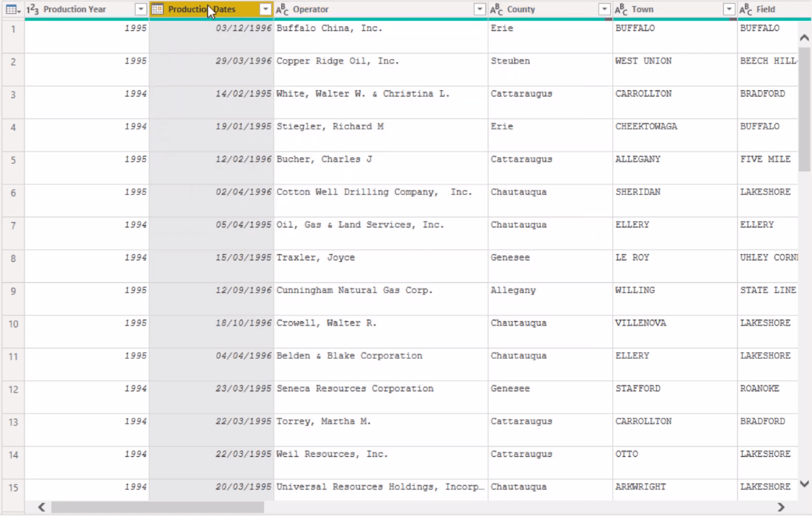812x516 pixels.
Task: Select the date cell "12/09/1996"
Action: [x=211, y=299]
